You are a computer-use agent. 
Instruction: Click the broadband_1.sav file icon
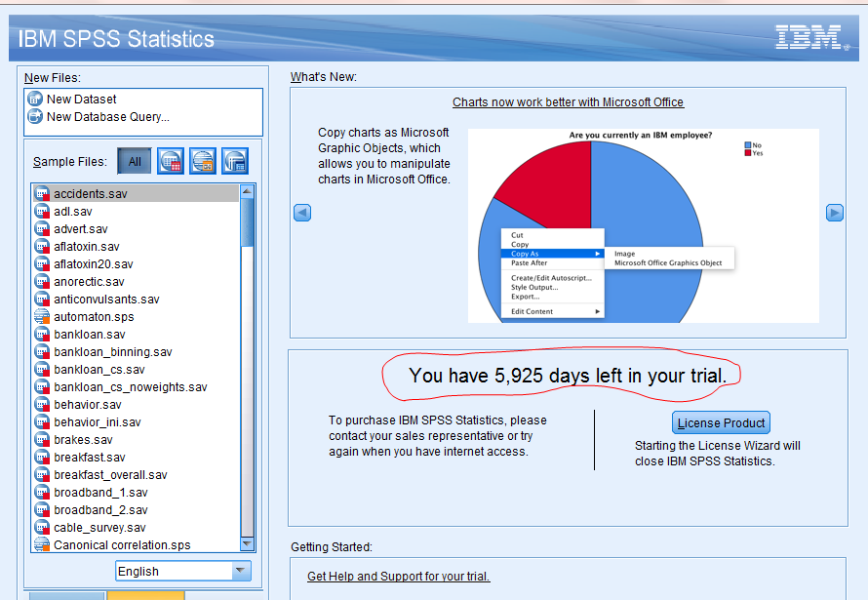click(42, 493)
